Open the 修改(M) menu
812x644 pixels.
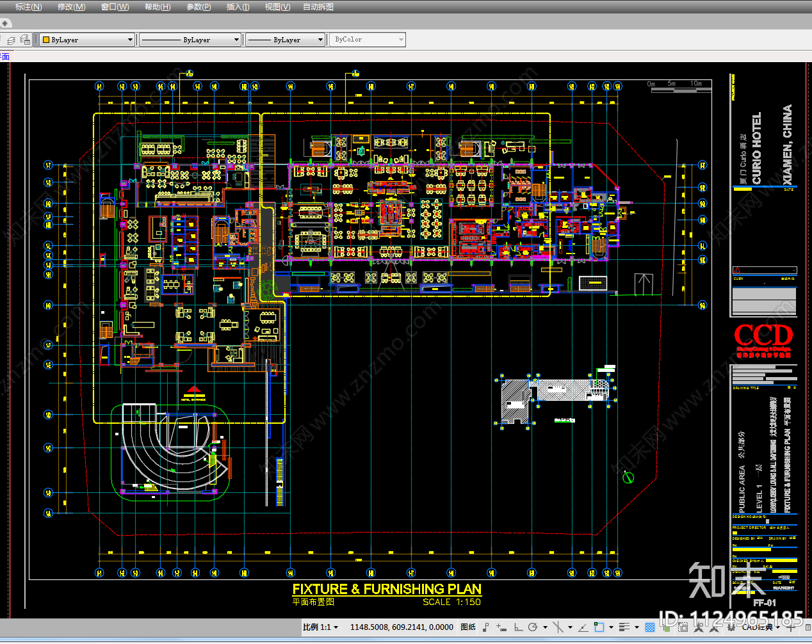pyautogui.click(x=71, y=7)
